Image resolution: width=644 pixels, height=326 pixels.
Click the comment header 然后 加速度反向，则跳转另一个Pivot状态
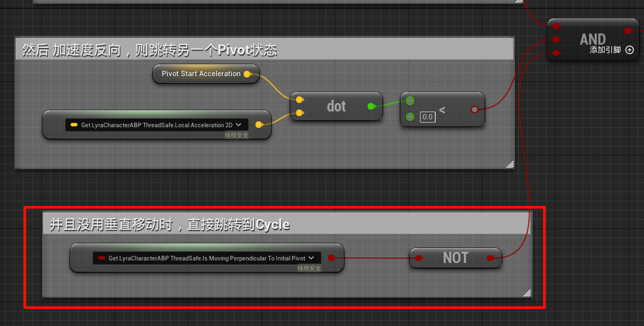[x=265, y=50]
